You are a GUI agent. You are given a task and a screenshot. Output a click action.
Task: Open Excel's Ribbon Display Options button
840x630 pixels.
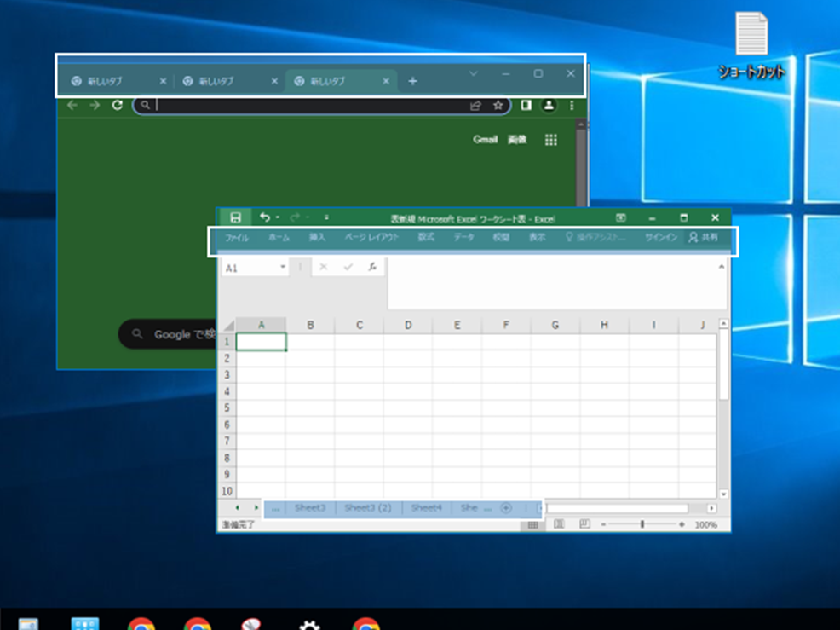(x=620, y=217)
